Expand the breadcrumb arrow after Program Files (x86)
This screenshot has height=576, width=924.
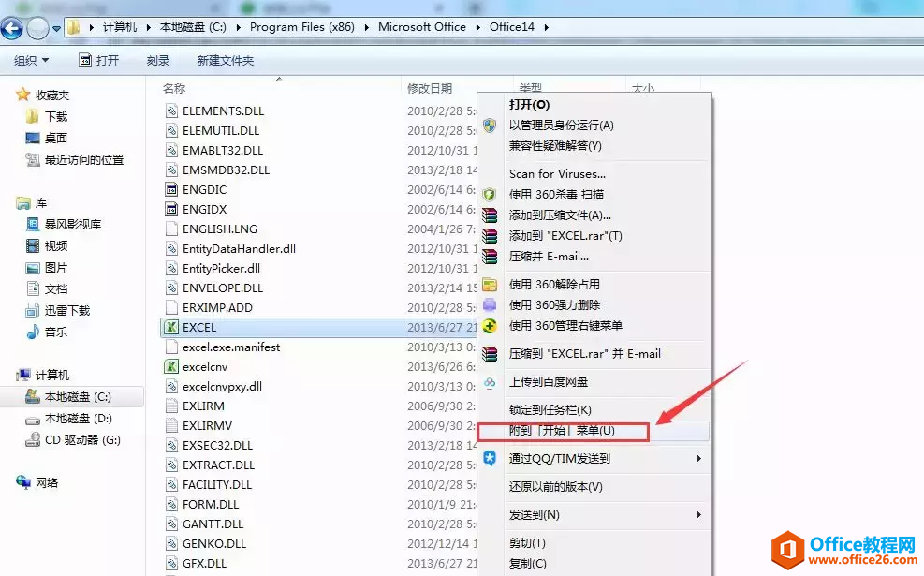pos(367,27)
